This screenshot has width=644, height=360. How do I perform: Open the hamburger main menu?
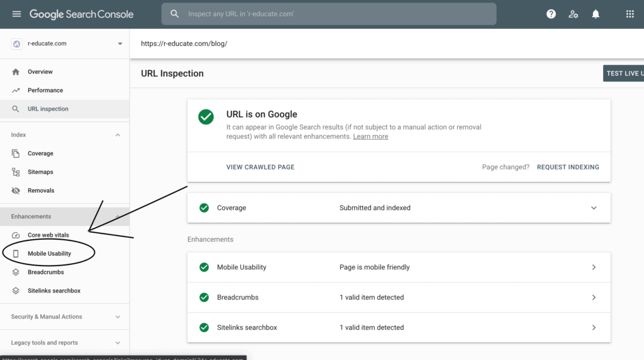tap(16, 14)
